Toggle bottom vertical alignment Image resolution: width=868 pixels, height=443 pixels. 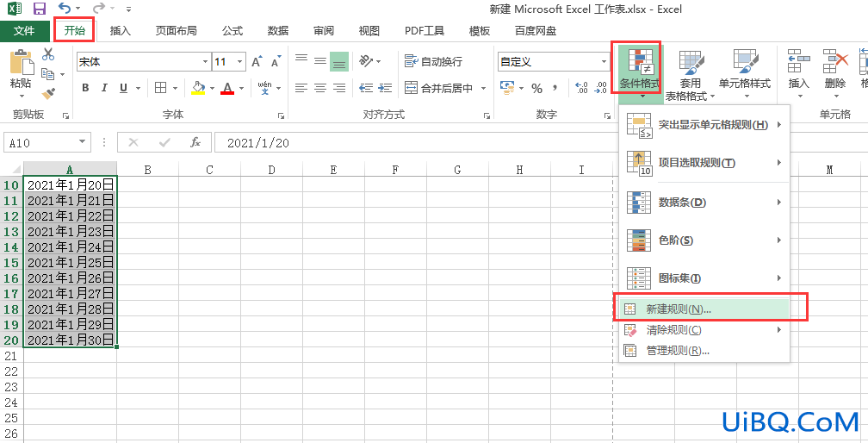tap(339, 61)
